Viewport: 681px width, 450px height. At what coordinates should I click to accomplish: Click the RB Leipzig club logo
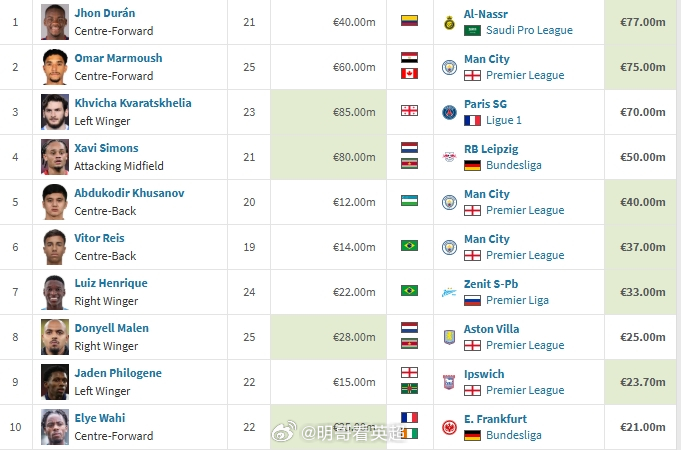[x=449, y=157]
